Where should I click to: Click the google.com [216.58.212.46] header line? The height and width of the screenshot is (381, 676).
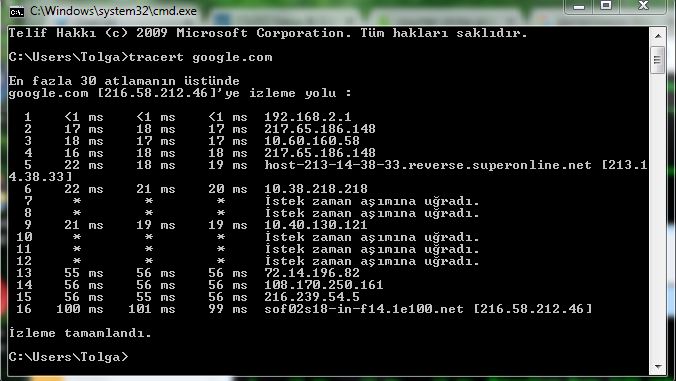[180, 93]
